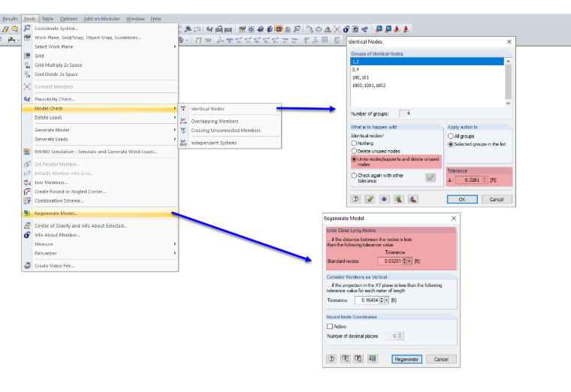Click the first PDF export toolbar icon
Viewport: 571px width, 392px height.
397,29
